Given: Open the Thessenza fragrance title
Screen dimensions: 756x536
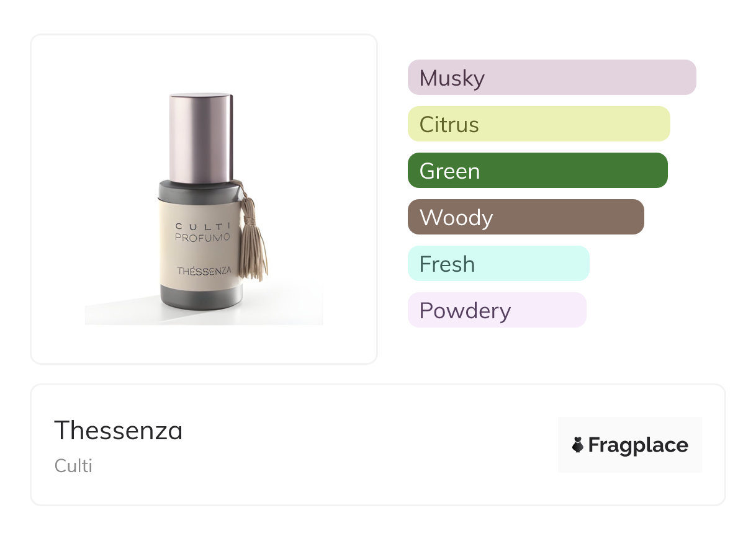Looking at the screenshot, I should coord(119,431).
